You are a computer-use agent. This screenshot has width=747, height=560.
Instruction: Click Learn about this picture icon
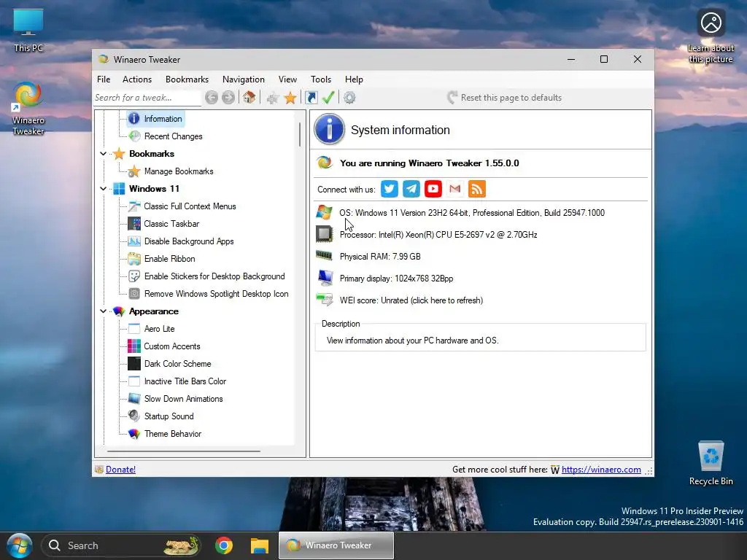711,36
